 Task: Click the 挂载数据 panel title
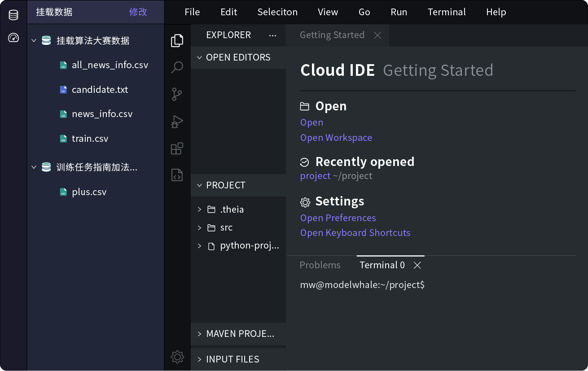pyautogui.click(x=54, y=12)
